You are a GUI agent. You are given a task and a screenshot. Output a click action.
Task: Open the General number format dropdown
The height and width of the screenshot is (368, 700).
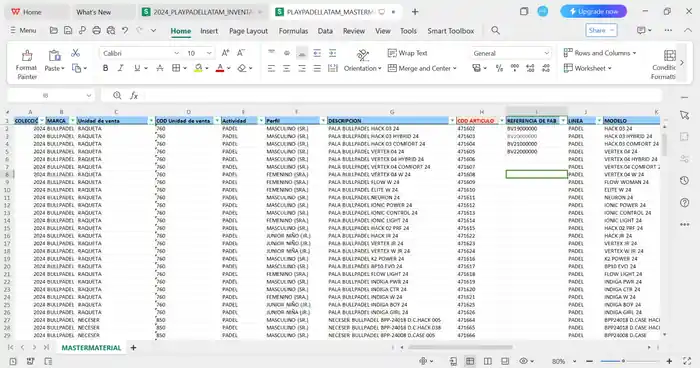(546, 53)
